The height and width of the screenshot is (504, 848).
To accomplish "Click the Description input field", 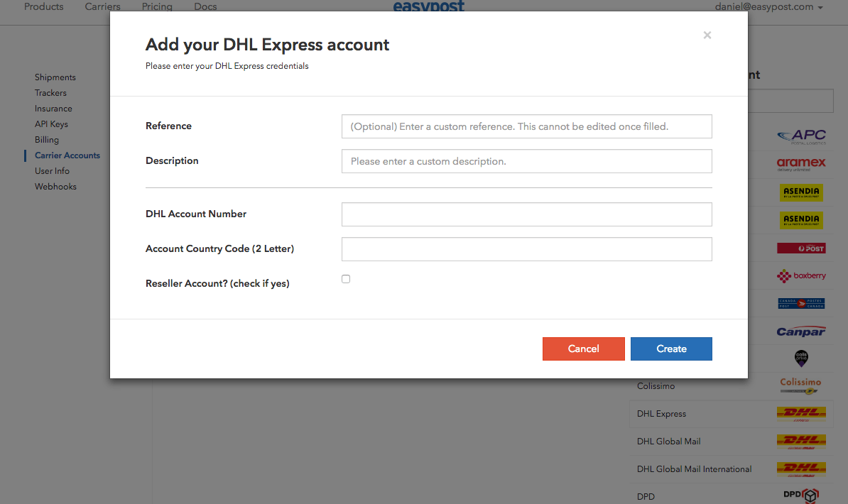I will (x=527, y=161).
